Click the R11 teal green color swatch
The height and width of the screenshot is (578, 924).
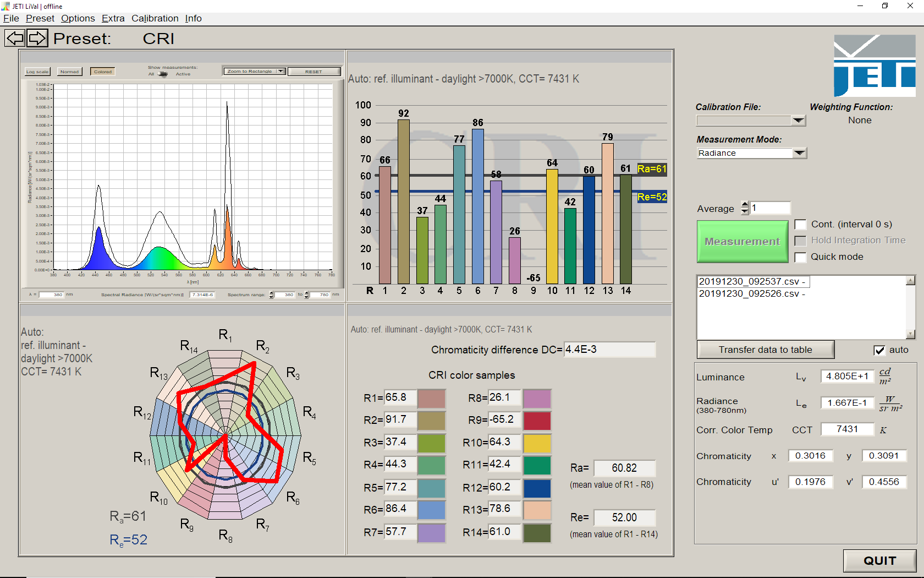pos(537,465)
